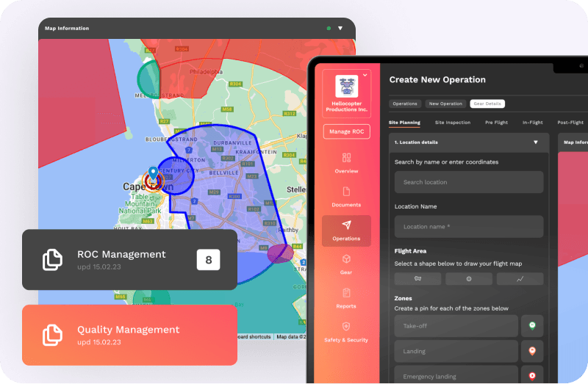Select the circle shape drawing tool
Viewport: 588px width, 384px height.
(x=469, y=279)
